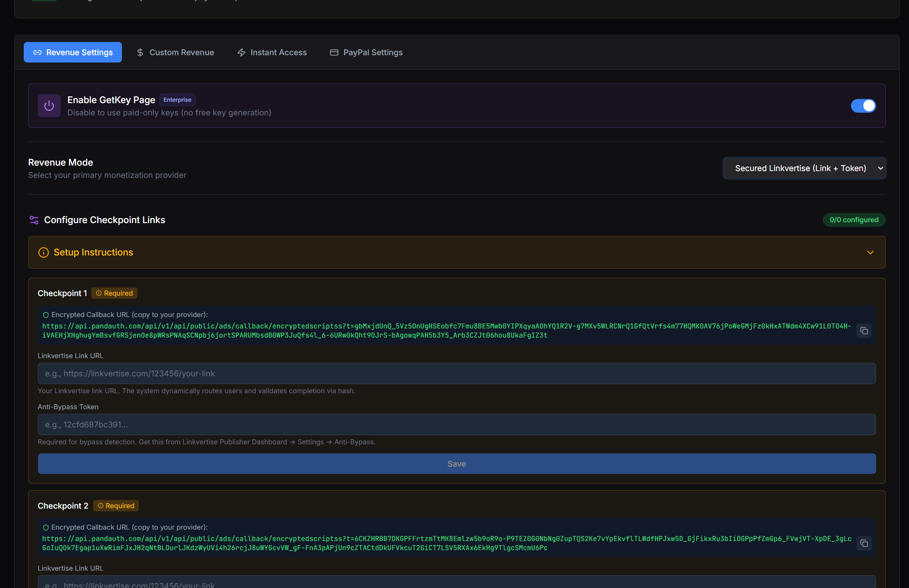Click the card icon in PayPal Settings tab
Viewport: 909px width, 588px height.
click(x=334, y=52)
